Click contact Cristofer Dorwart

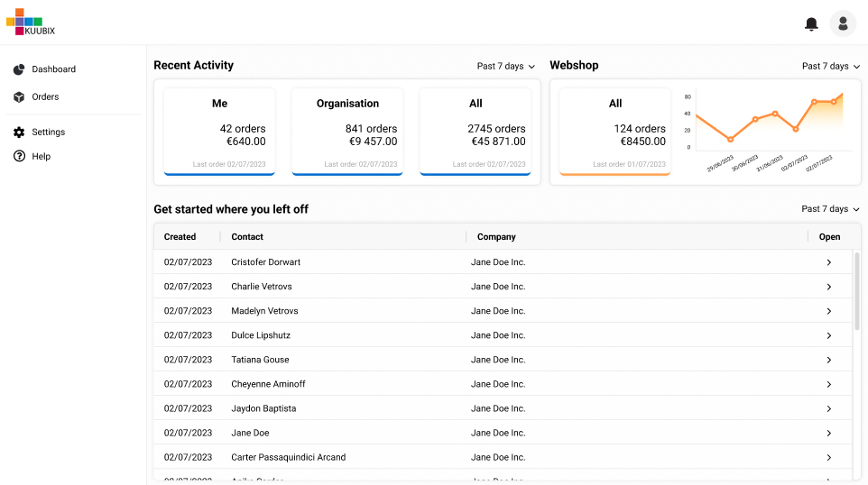pos(265,262)
